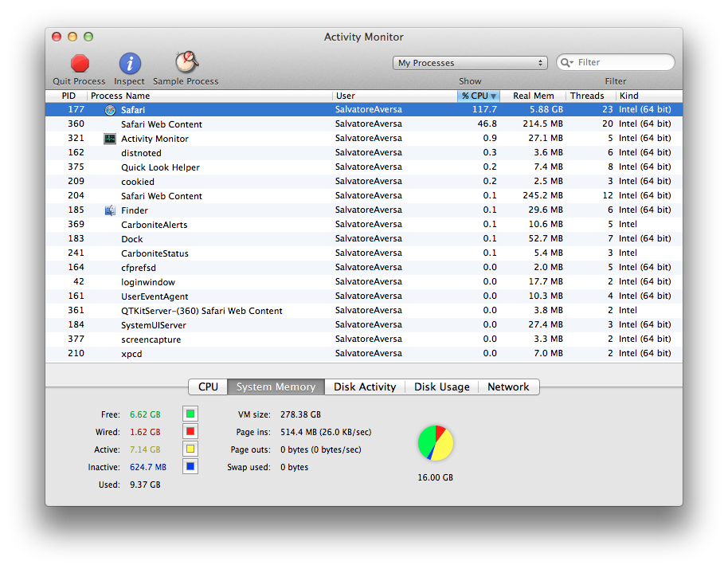Open the My Processes show dropdown
The width and height of the screenshot is (728, 569).
[x=470, y=63]
